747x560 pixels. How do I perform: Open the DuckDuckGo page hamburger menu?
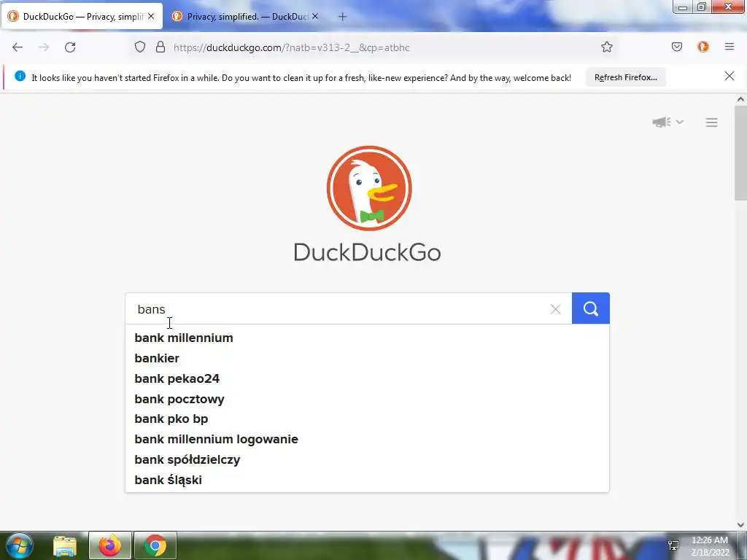click(711, 122)
